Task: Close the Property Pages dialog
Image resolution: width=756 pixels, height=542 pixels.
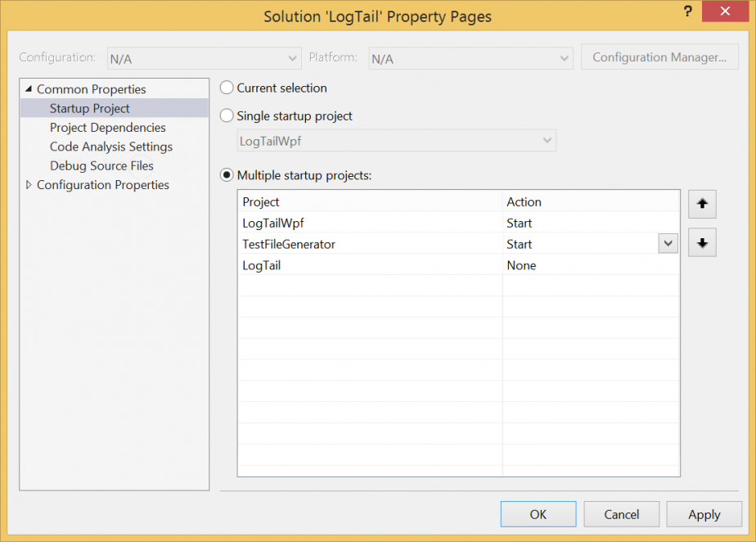Action: point(724,15)
